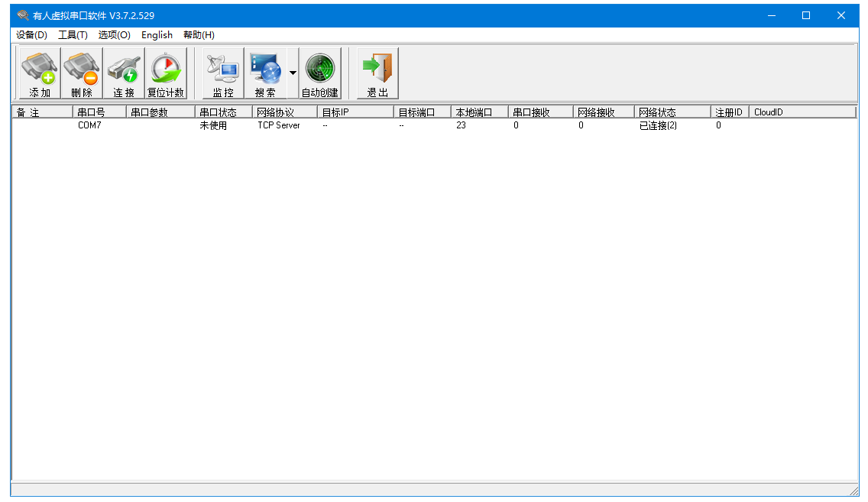
Task: Open the 监控 (Monitor) tool
Action: click(x=223, y=73)
